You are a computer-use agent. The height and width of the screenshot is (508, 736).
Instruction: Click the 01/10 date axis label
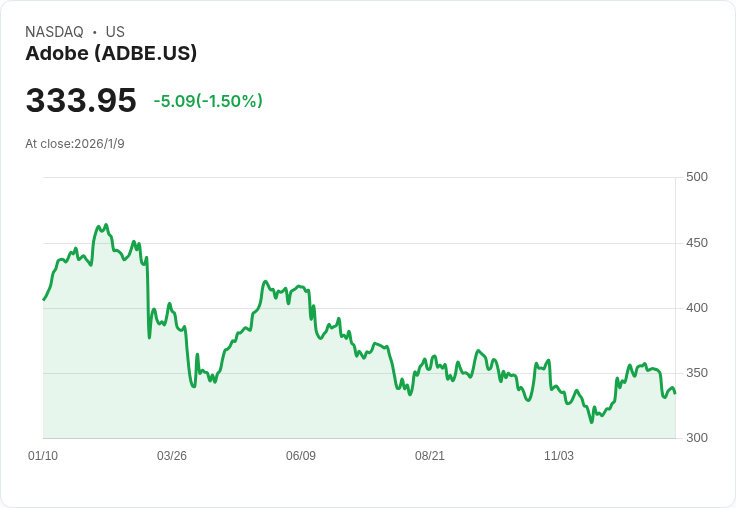pos(43,455)
